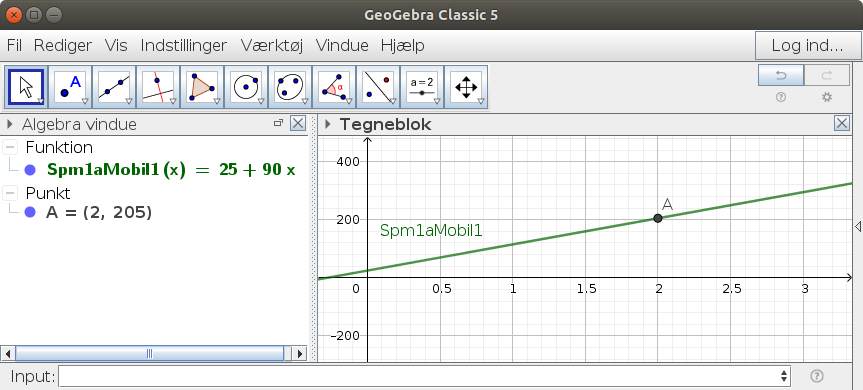The image size is (863, 390).
Task: Open the Rediger menu
Action: click(x=63, y=45)
